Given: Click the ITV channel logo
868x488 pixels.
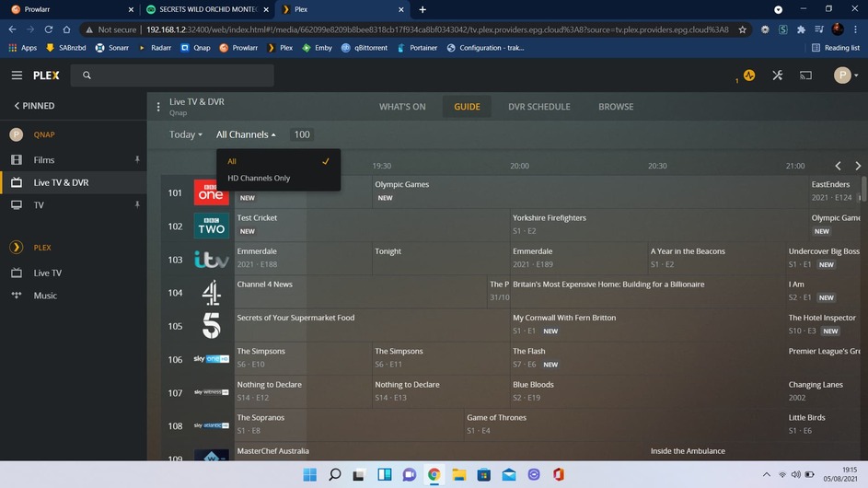Looking at the screenshot, I should pos(212,260).
